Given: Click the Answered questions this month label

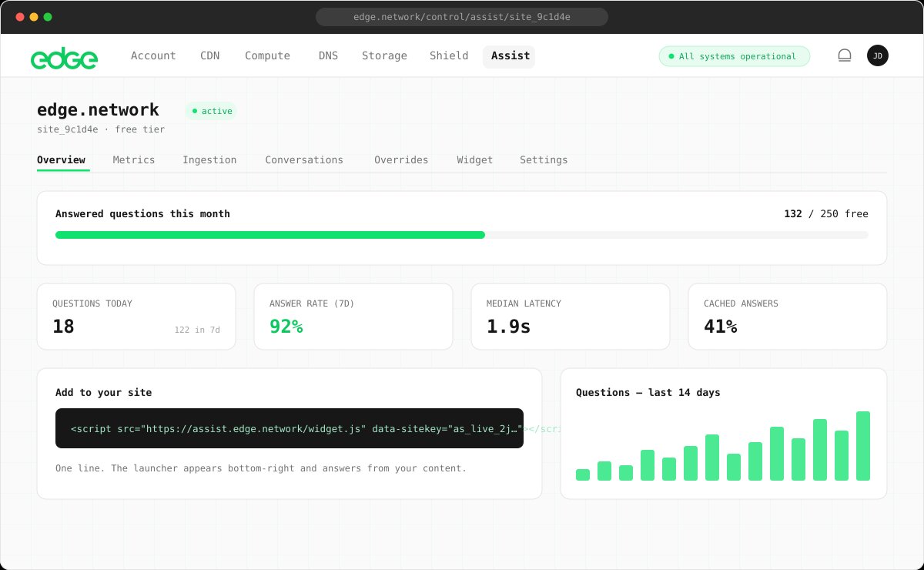Looking at the screenshot, I should (x=142, y=214).
